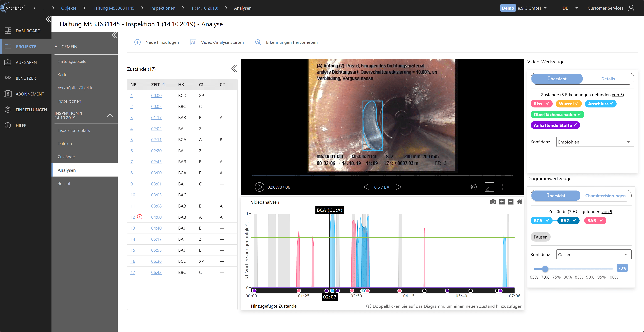Screen dimensions: 644x332
Task: Go to previous state arrow in player
Action: (366, 187)
